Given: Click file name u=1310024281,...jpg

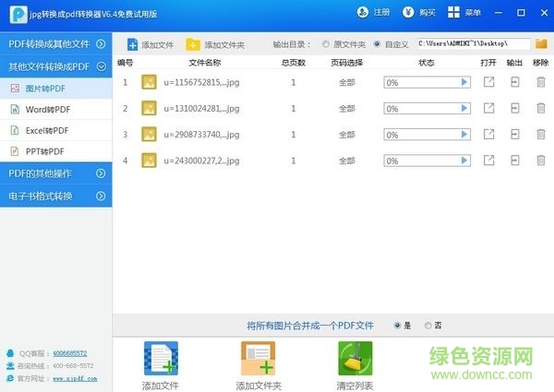Looking at the screenshot, I should [201, 108].
